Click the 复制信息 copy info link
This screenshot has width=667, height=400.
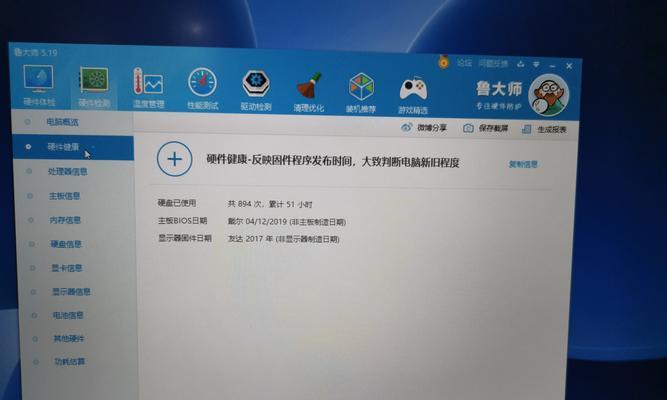[x=523, y=164]
